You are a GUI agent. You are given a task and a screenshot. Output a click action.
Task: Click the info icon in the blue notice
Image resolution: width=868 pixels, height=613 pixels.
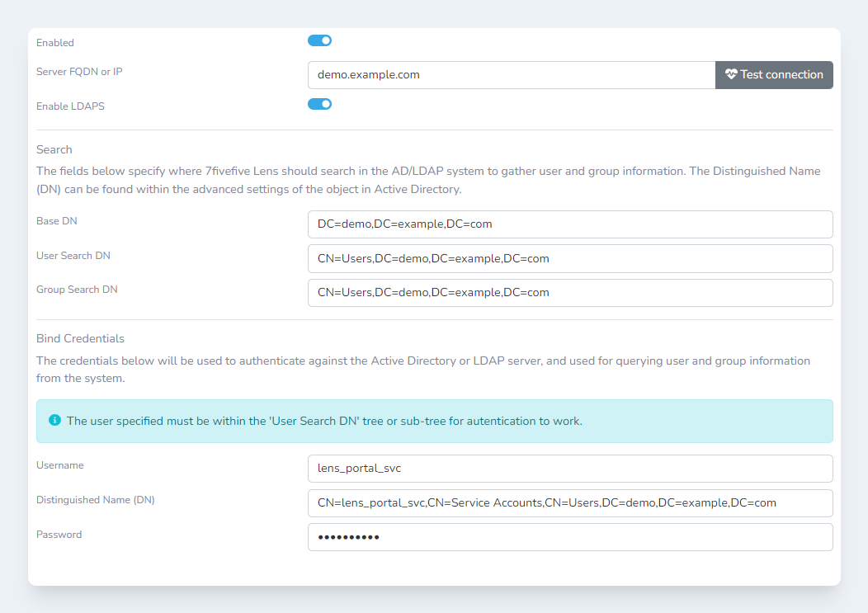[55, 421]
